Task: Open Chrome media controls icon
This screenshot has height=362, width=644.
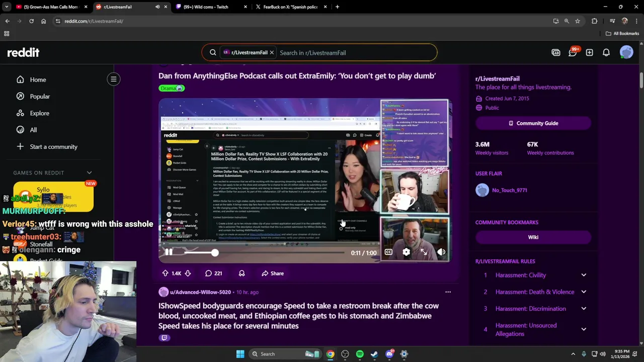Action: (612, 21)
